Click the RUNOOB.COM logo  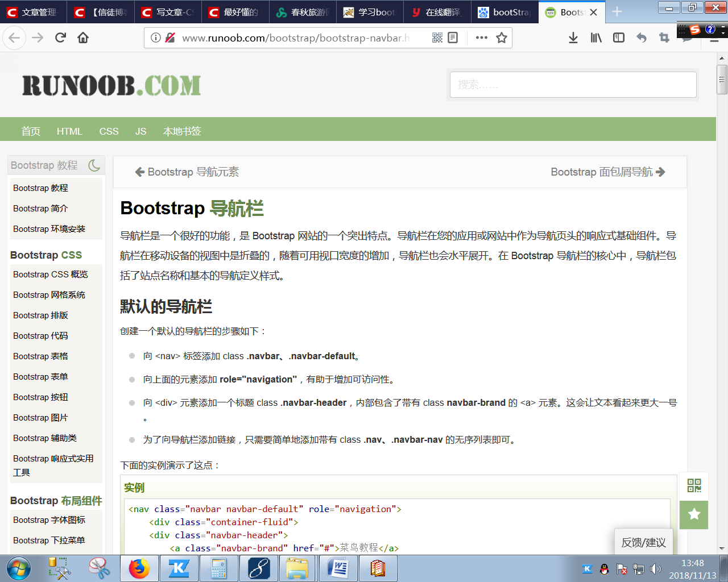pos(111,85)
